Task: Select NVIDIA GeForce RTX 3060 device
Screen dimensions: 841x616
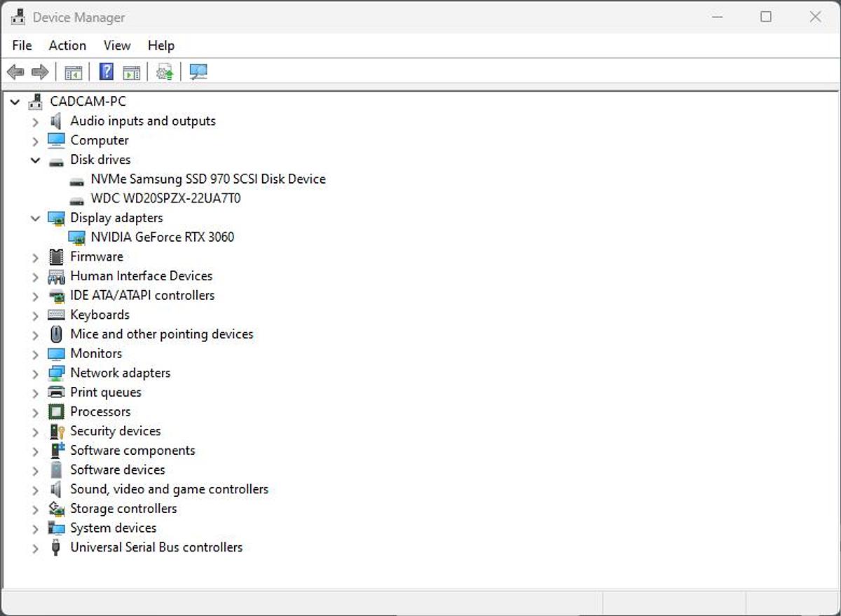Action: click(x=163, y=237)
